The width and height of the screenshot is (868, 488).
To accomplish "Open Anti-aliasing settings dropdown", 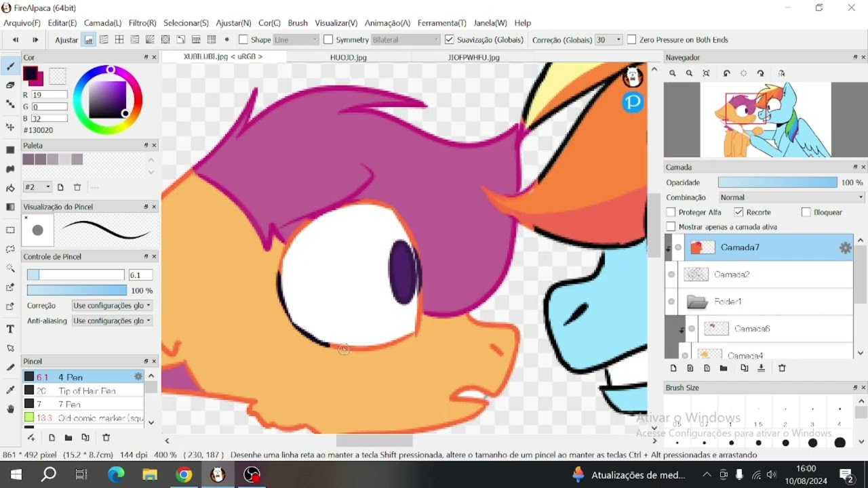I will [112, 321].
